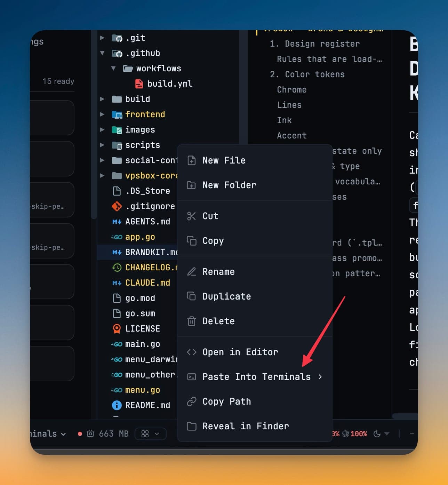This screenshot has width=448, height=485.
Task: Click the terminal icon beside Paste Into Terminals
Action: 191,377
